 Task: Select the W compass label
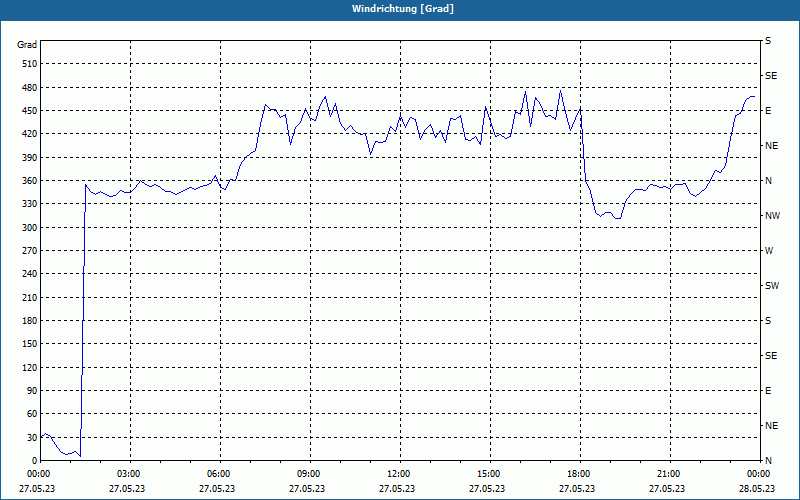click(x=769, y=251)
